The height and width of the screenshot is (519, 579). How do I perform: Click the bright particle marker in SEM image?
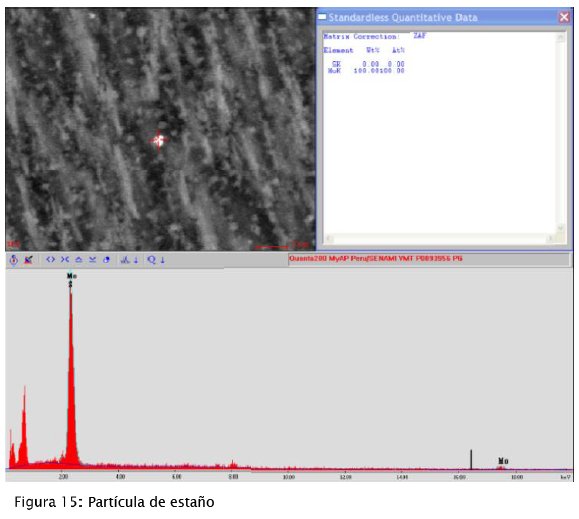pos(159,140)
